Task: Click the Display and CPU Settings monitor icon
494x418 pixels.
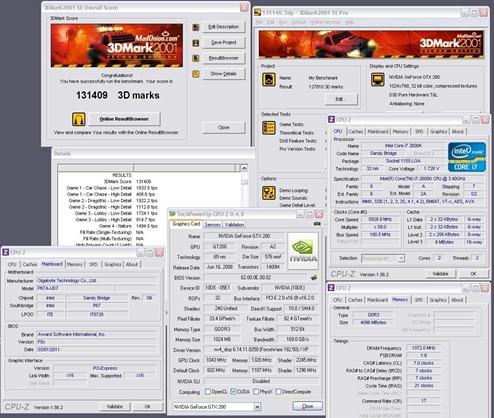Action: (378, 80)
